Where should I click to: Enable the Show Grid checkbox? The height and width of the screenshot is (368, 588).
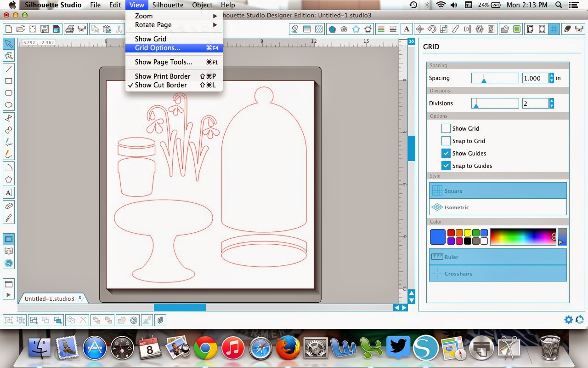(x=446, y=128)
